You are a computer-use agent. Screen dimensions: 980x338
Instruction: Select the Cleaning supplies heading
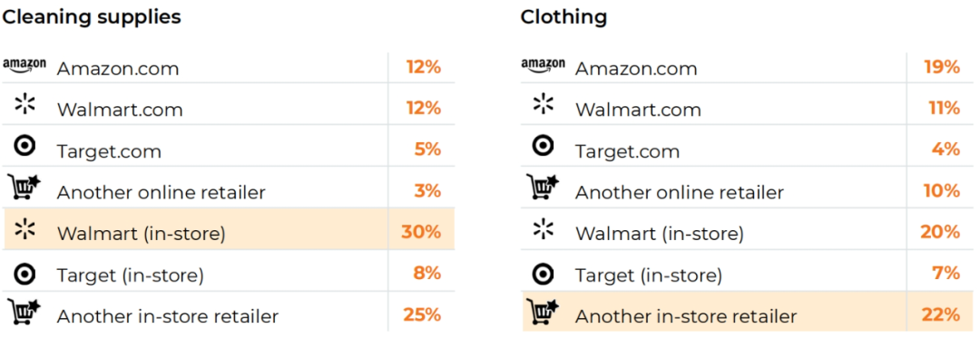pyautogui.click(x=92, y=17)
